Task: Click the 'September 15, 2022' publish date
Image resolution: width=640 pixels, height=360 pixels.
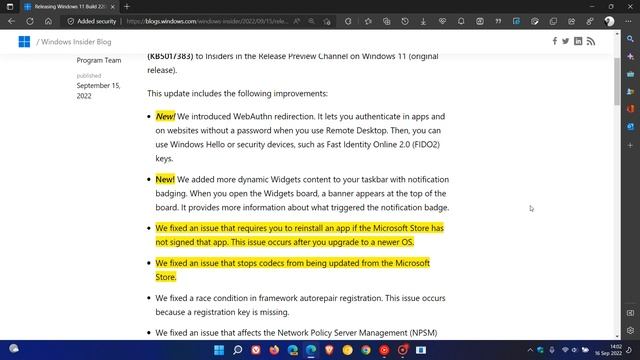Action: 98,91
